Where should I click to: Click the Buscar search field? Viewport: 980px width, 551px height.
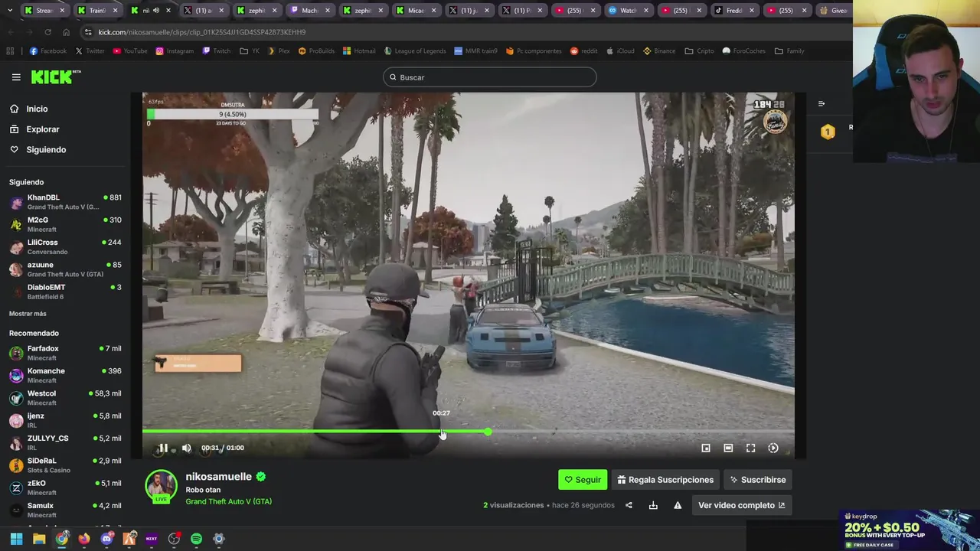pos(490,77)
